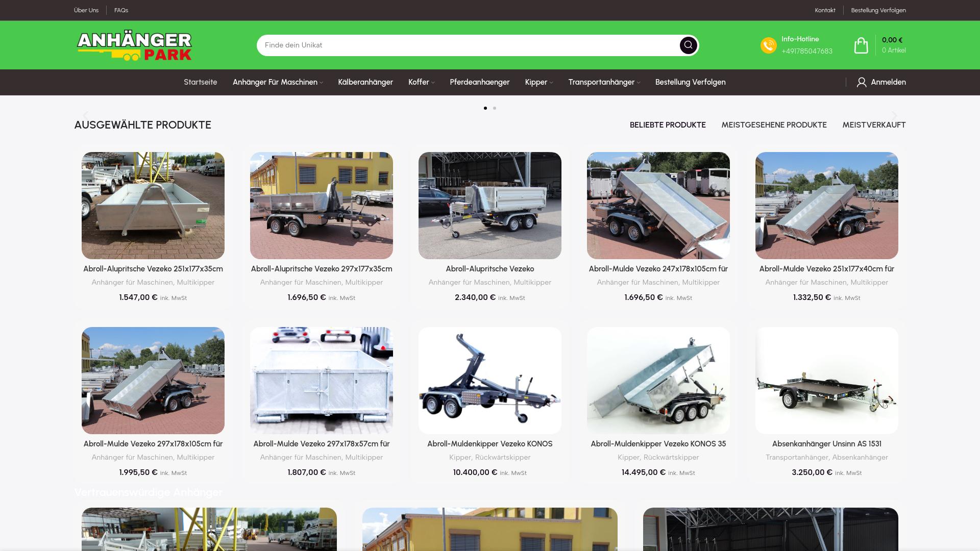Screen dimensions: 980x551
Task: Go to previous slide with left arrow
Action: tap(86, 115)
